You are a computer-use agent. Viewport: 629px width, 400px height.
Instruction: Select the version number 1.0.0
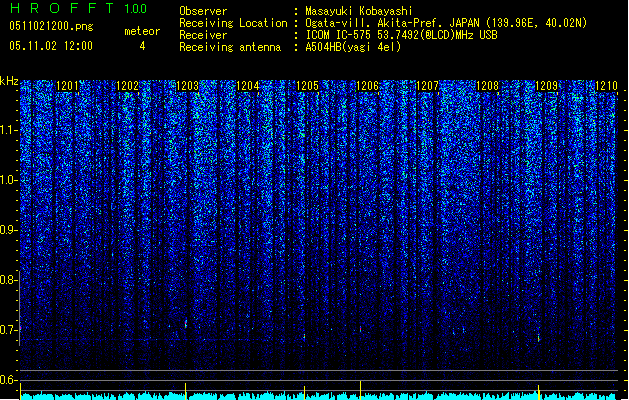coord(136,9)
